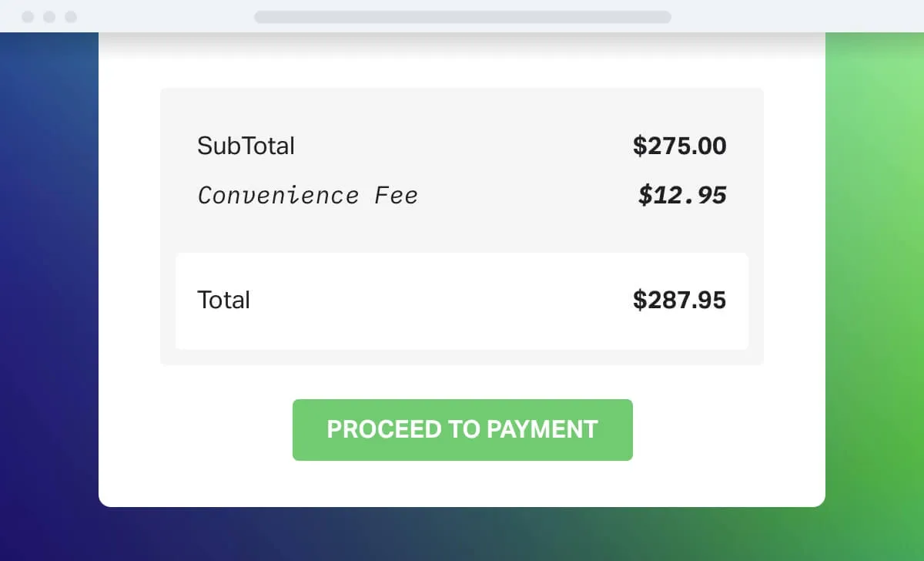Click the $275.00 subtotal amount
The height and width of the screenshot is (561, 924).
(x=680, y=146)
